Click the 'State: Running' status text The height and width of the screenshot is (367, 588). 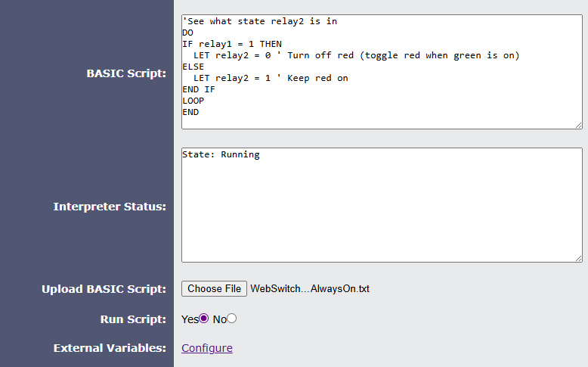tap(221, 155)
